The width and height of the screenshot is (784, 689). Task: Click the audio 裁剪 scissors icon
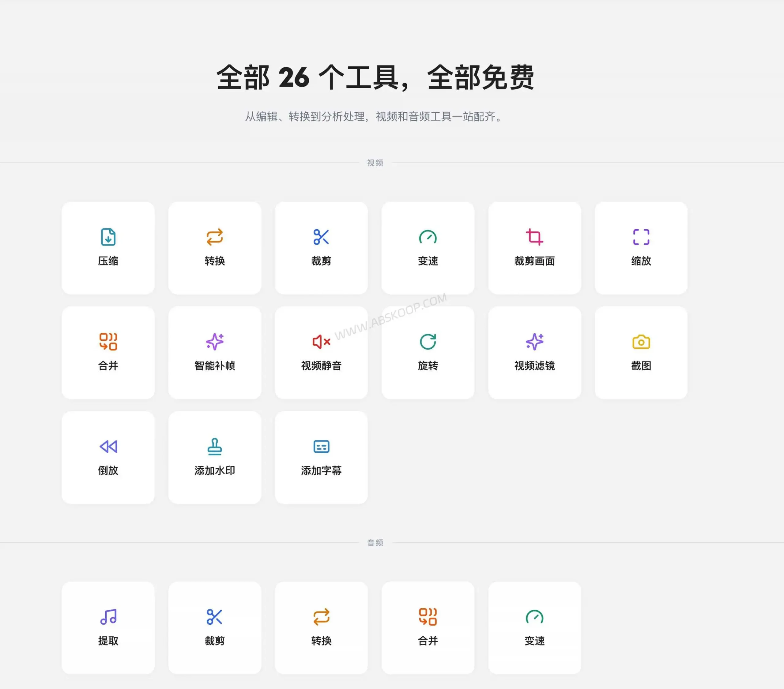pyautogui.click(x=215, y=616)
